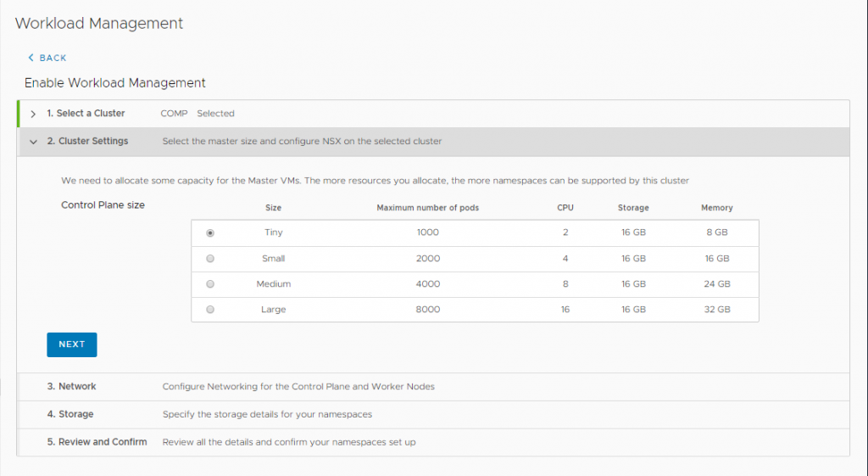868x476 pixels.
Task: Open step 4. Storage section
Action: coord(70,415)
